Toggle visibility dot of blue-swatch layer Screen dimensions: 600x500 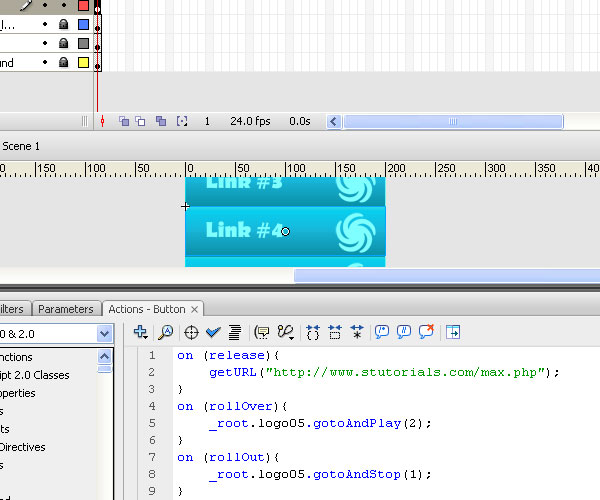click(45, 24)
